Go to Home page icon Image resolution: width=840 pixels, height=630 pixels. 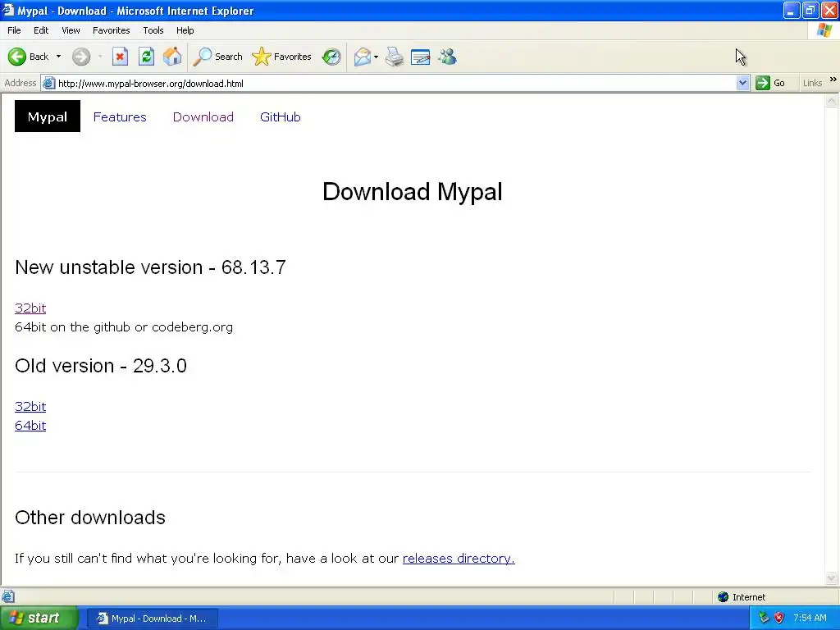click(x=172, y=57)
